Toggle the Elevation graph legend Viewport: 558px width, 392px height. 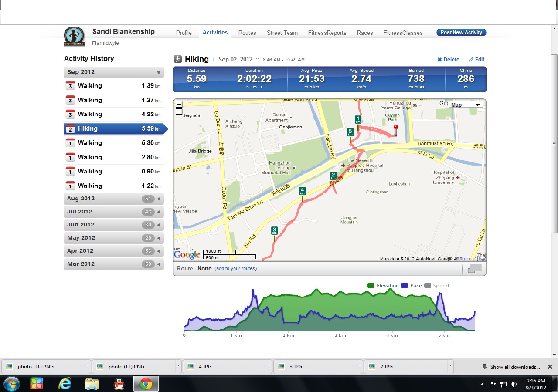coord(383,286)
